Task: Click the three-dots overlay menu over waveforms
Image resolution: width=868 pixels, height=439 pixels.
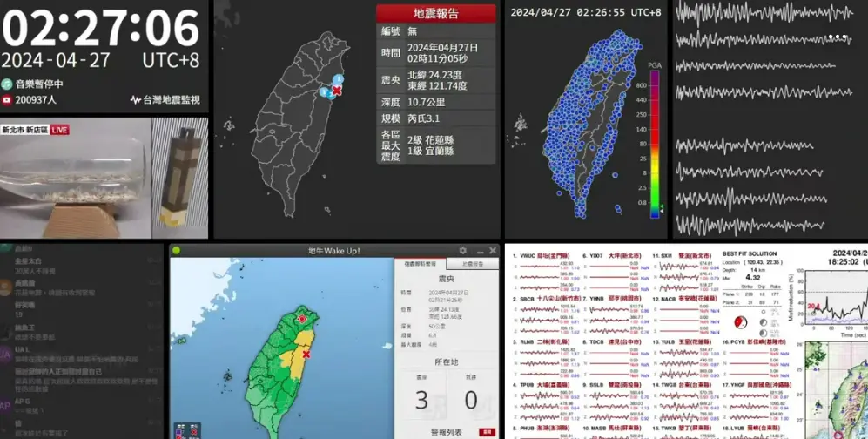Action: (838, 37)
